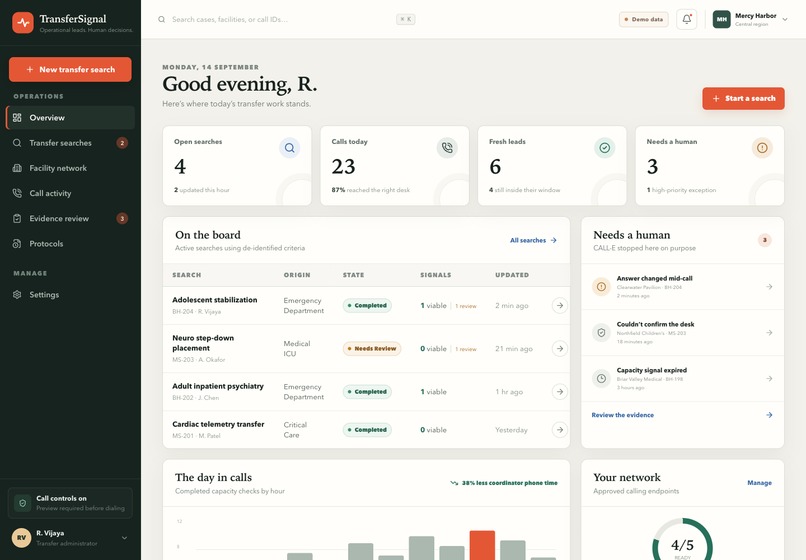Click the New transfer search button
Screen dimensions: 806x560
(70, 69)
